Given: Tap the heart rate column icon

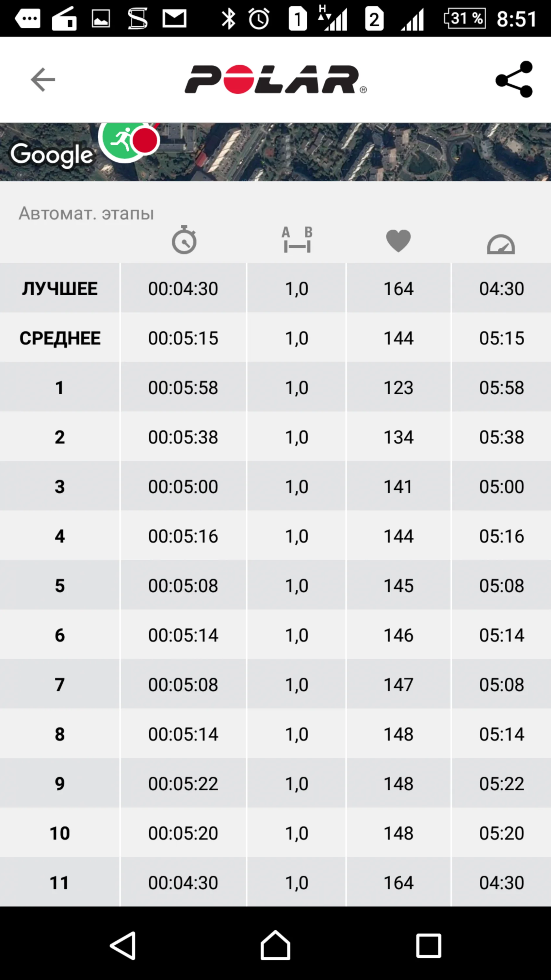Looking at the screenshot, I should pos(398,241).
